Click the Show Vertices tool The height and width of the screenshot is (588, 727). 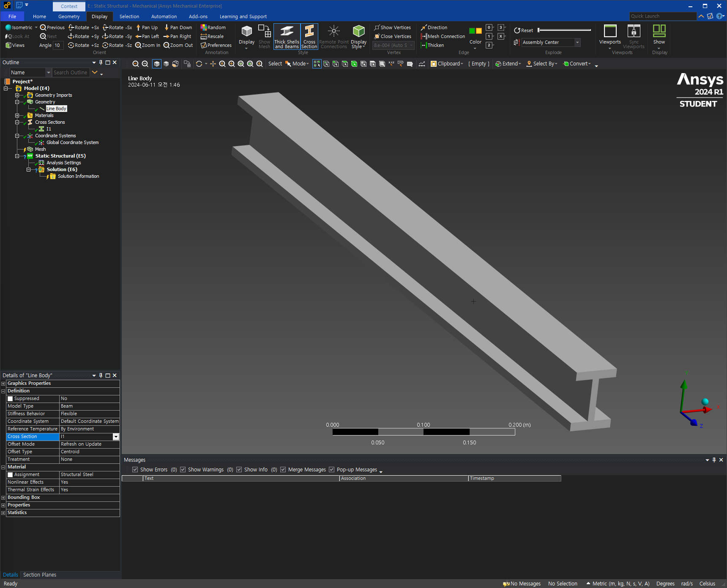(x=392, y=27)
